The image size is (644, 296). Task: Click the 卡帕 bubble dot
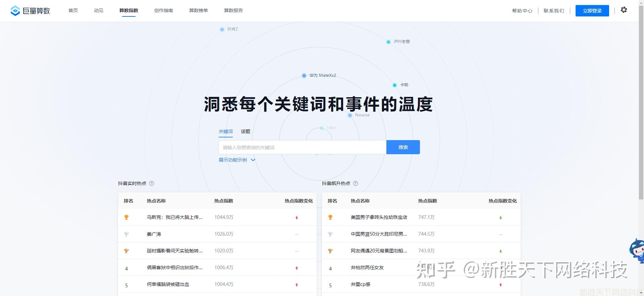tap(394, 85)
